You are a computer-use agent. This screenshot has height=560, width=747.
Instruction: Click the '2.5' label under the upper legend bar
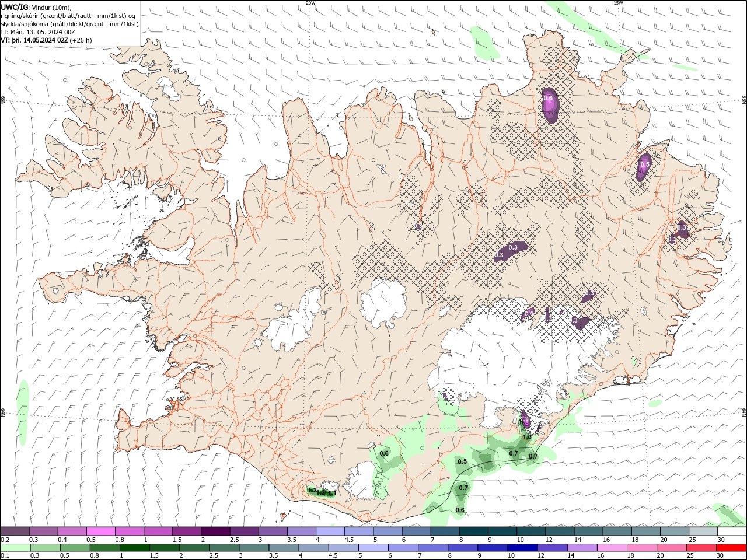pos(234,540)
